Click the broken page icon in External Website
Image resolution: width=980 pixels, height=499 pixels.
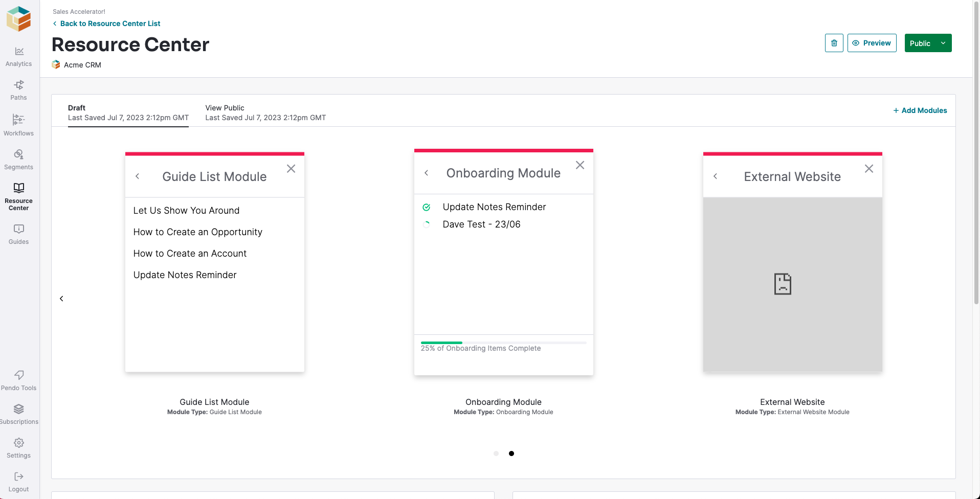[x=783, y=284]
